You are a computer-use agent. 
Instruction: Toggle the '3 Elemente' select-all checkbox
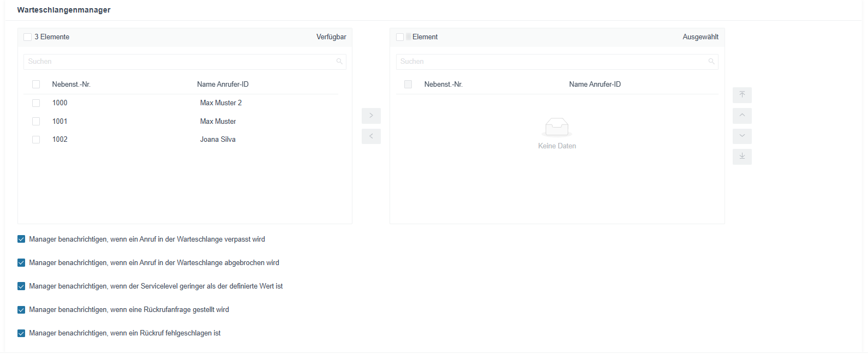[x=28, y=37]
